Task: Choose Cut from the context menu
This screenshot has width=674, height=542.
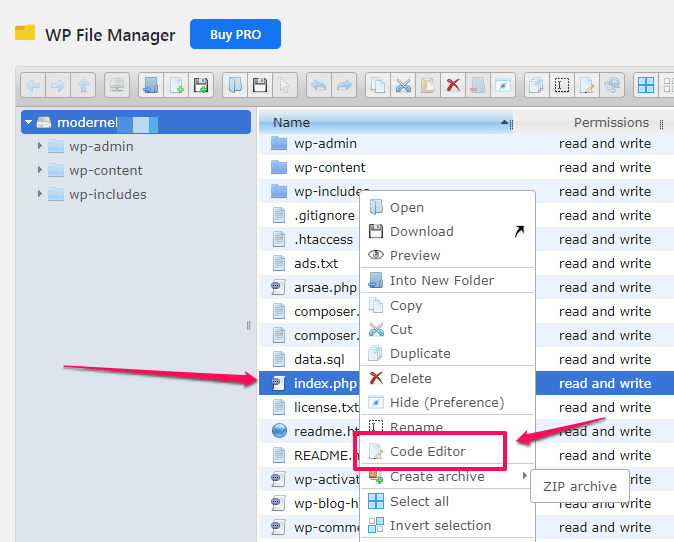Action: pyautogui.click(x=447, y=329)
